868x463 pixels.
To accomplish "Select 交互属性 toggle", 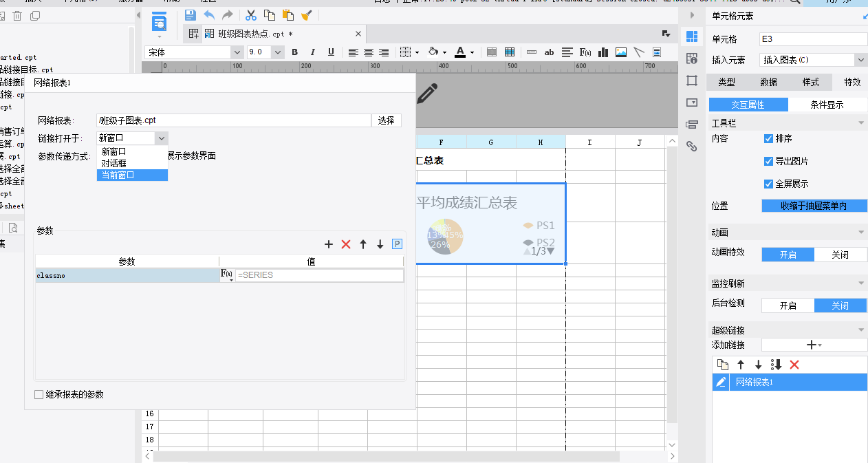I will [x=748, y=105].
